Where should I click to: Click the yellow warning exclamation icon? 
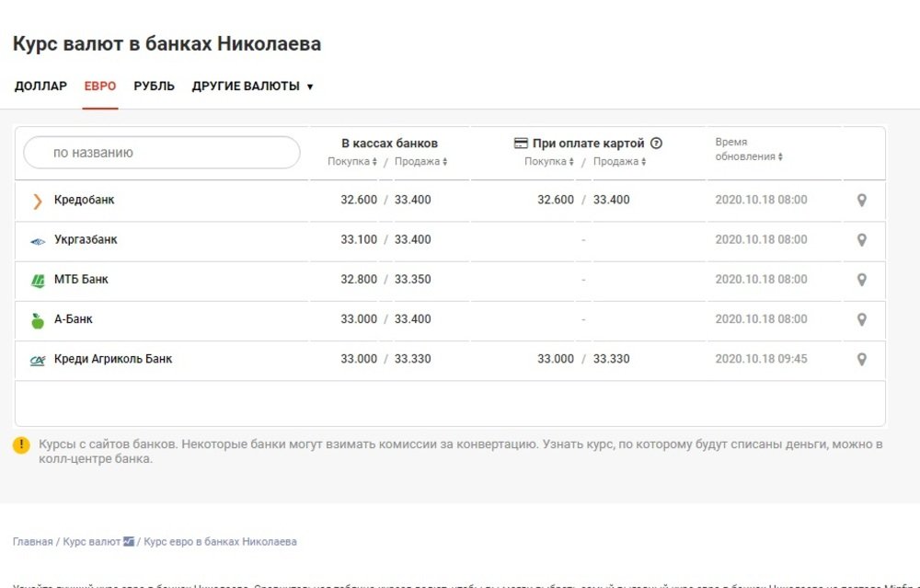click(21, 444)
